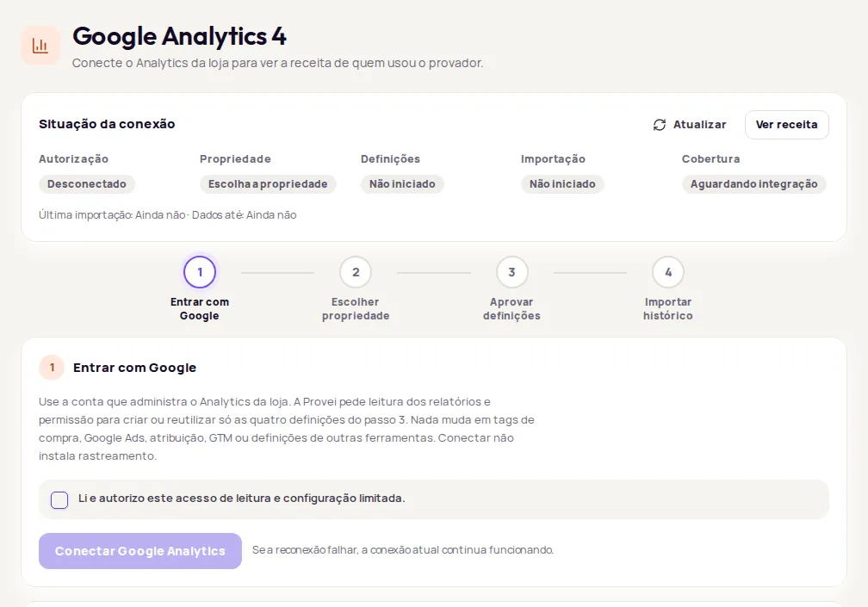The image size is (868, 607).
Task: Click the Atualizar refresh arrows icon
Action: 660,125
